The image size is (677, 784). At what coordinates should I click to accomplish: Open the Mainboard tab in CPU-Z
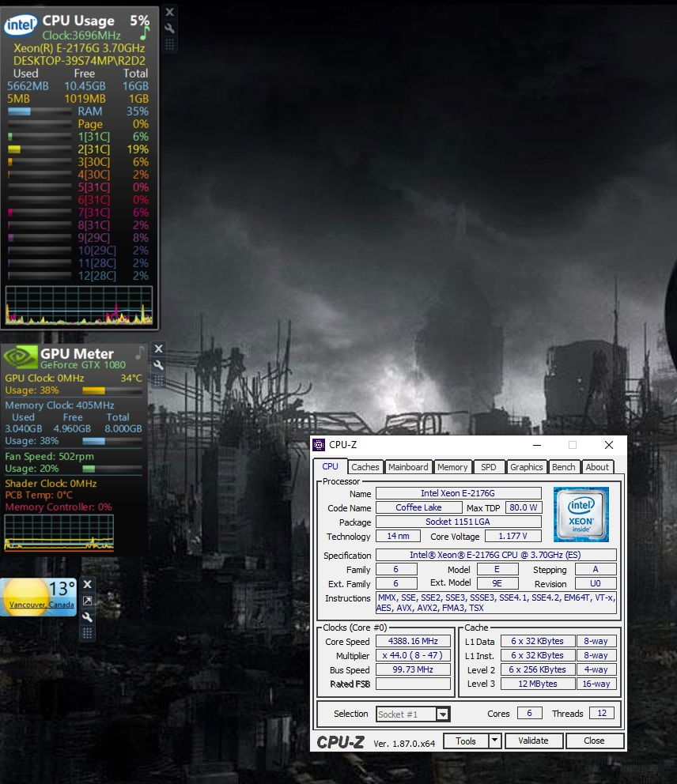click(x=408, y=467)
